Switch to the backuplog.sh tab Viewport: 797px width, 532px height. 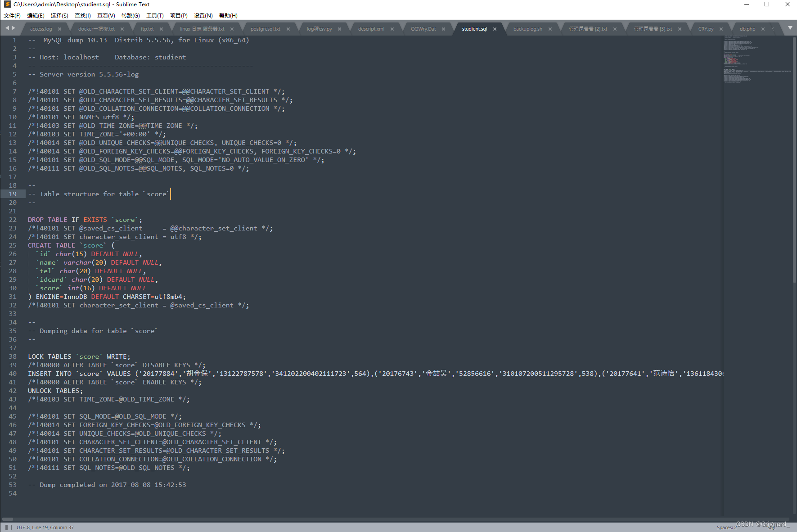(x=527, y=29)
